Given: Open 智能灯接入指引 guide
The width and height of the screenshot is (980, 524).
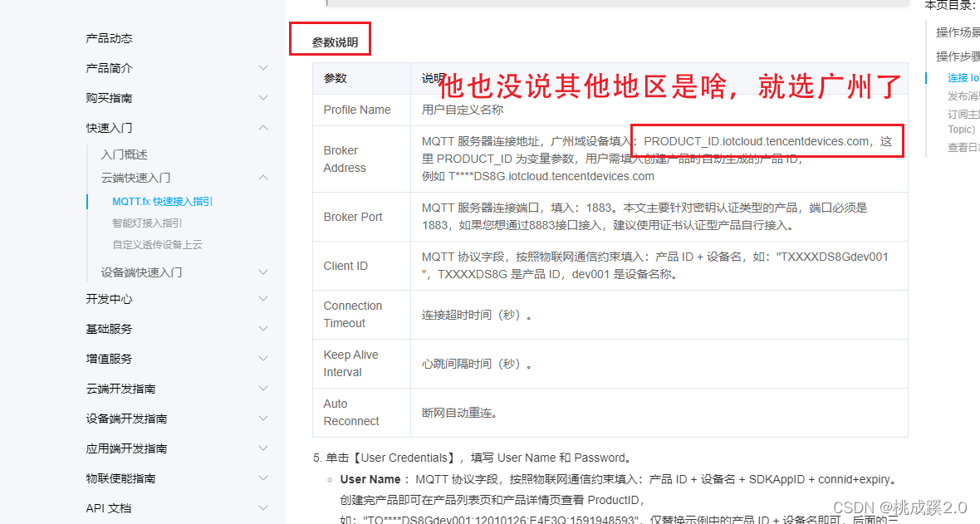Looking at the screenshot, I should click(147, 223).
